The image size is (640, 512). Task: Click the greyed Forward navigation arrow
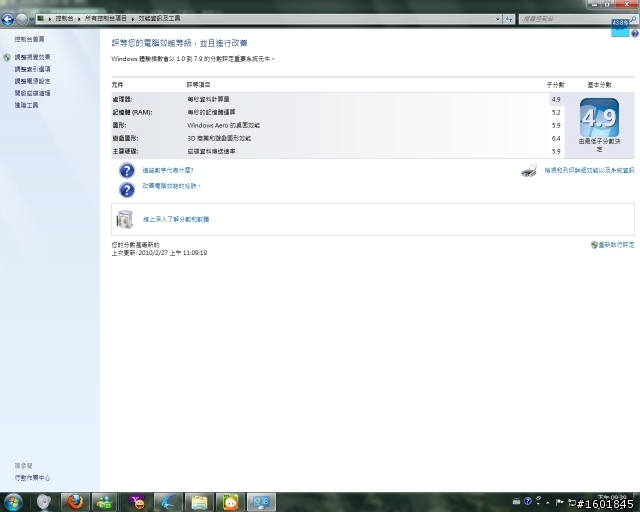coord(22,19)
